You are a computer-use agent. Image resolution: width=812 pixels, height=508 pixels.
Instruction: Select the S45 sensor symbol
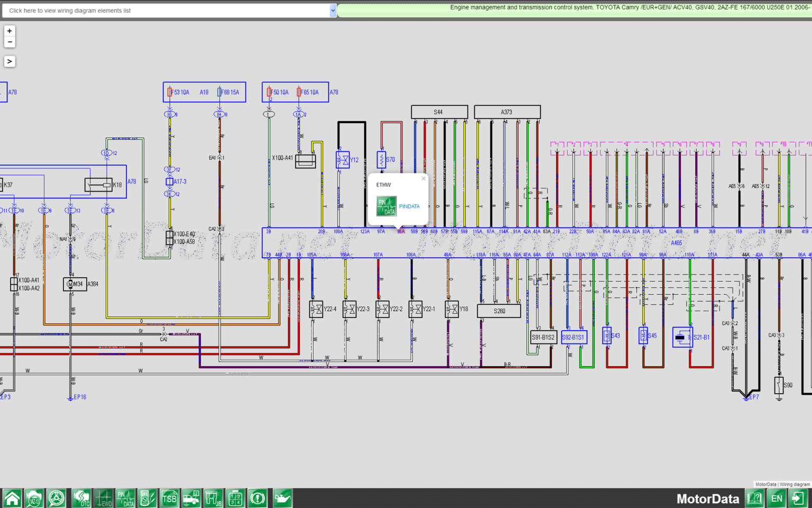643,335
